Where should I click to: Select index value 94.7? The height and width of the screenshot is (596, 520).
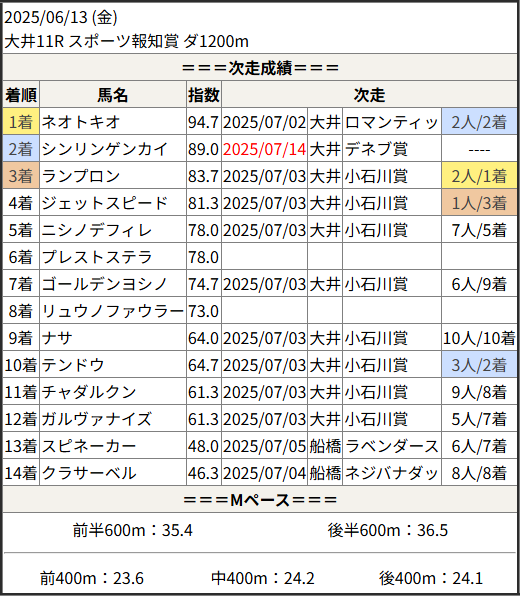click(203, 122)
